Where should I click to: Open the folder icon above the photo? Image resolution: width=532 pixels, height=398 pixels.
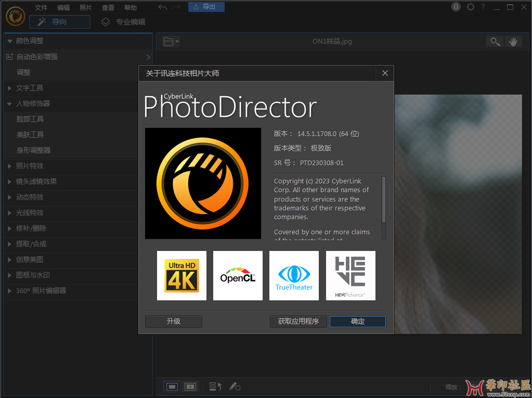click(x=171, y=42)
